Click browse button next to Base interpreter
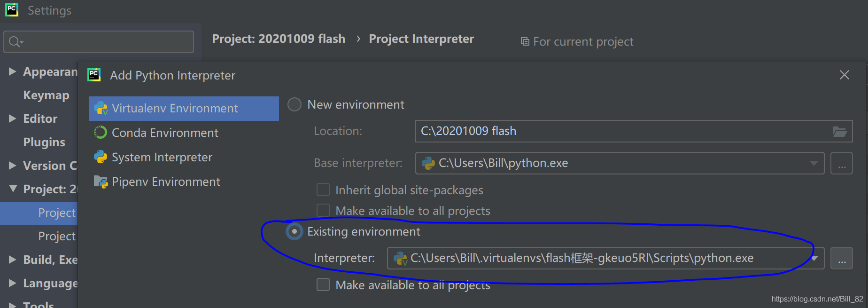The image size is (868, 308). coord(842,163)
